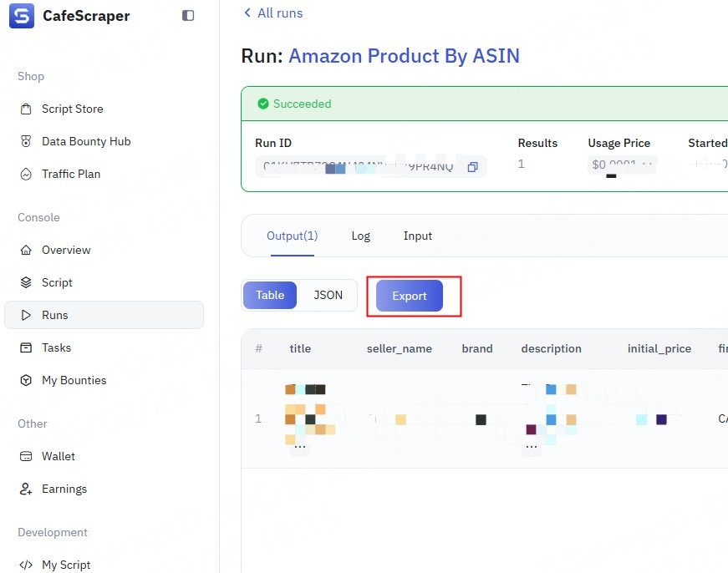Copy the Run ID with copy icon

(472, 167)
